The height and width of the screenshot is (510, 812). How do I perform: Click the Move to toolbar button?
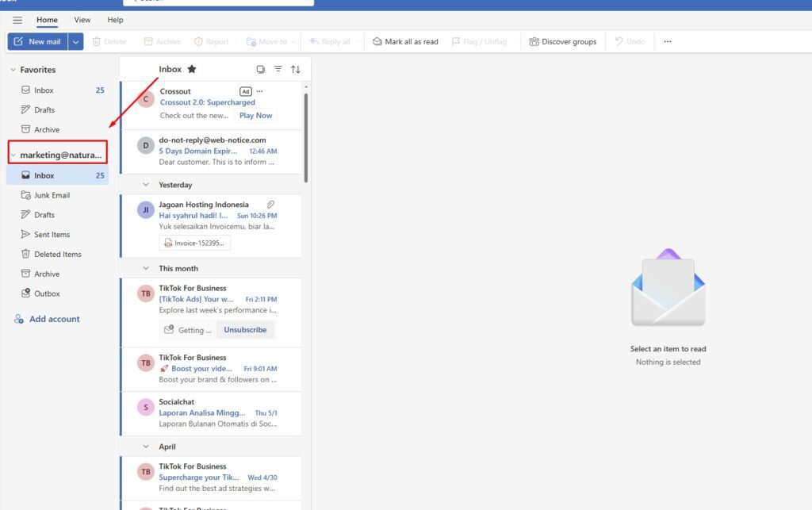pyautogui.click(x=266, y=41)
